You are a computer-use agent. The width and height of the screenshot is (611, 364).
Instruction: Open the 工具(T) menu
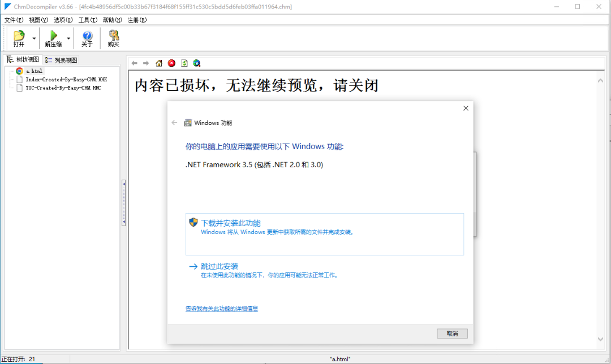[88, 20]
